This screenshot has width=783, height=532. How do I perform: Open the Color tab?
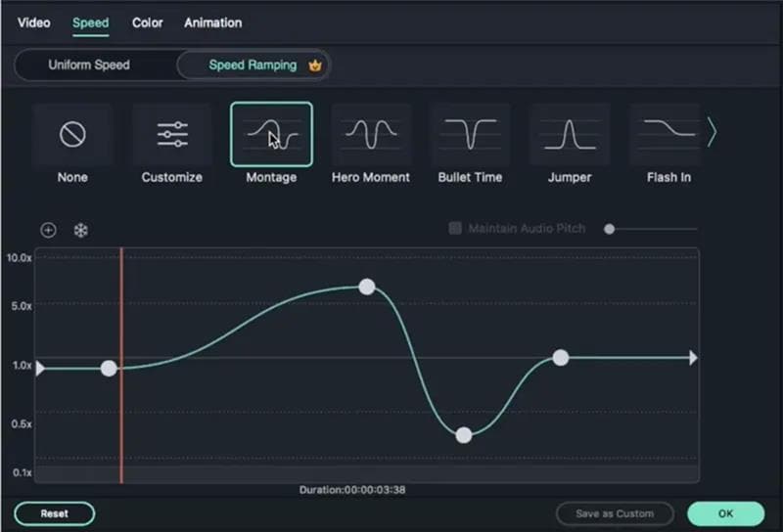148,22
